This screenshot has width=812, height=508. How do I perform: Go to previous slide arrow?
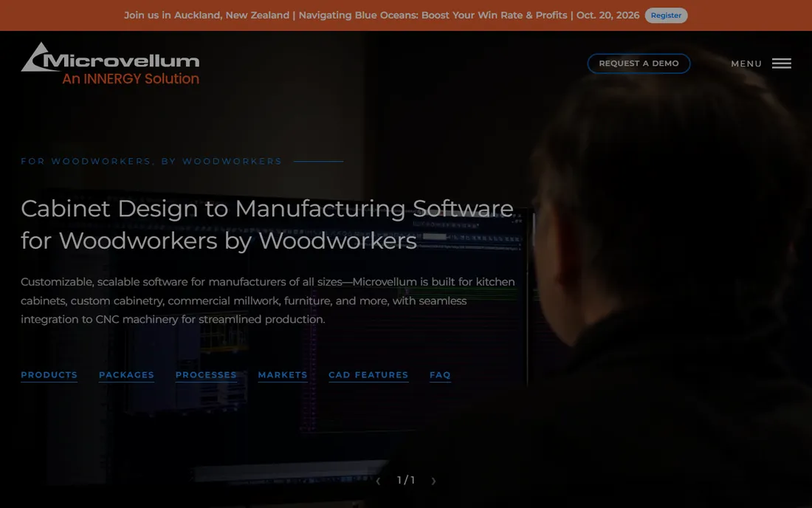pyautogui.click(x=378, y=481)
